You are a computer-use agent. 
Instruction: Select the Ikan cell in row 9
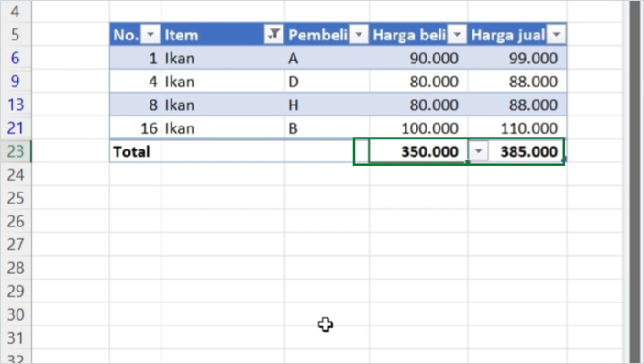(223, 82)
